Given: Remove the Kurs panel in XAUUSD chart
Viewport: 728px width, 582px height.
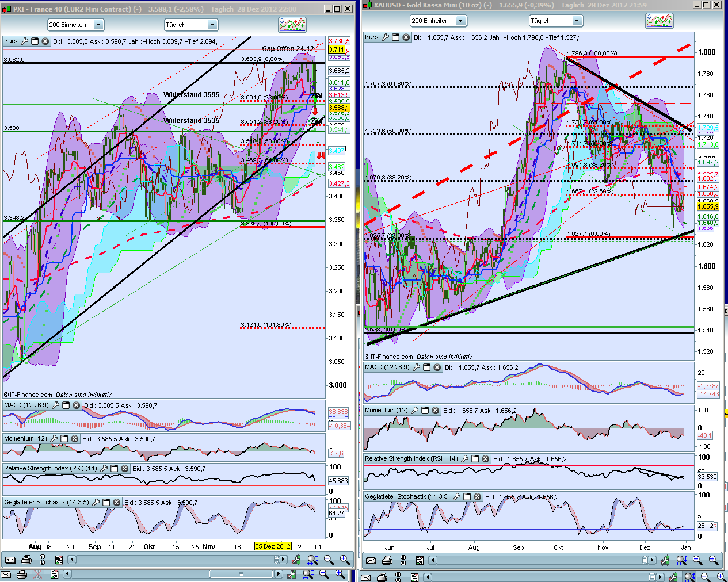Looking at the screenshot, I should click(406, 37).
